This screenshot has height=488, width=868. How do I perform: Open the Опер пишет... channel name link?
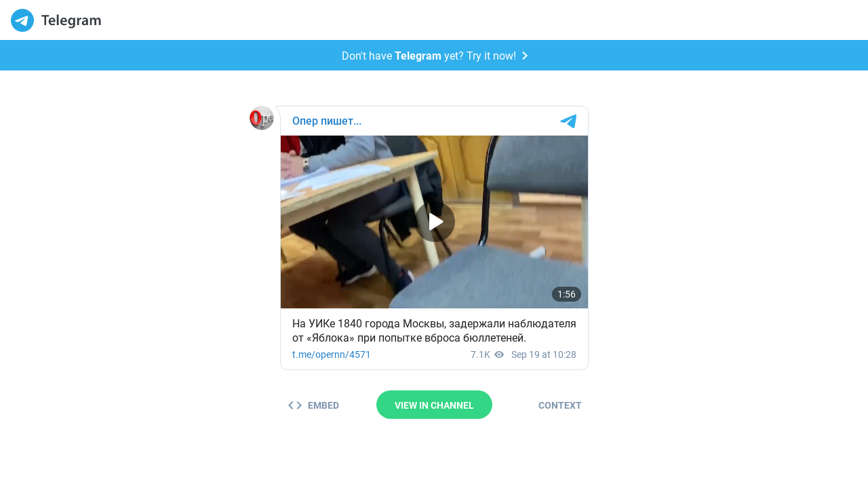click(327, 121)
